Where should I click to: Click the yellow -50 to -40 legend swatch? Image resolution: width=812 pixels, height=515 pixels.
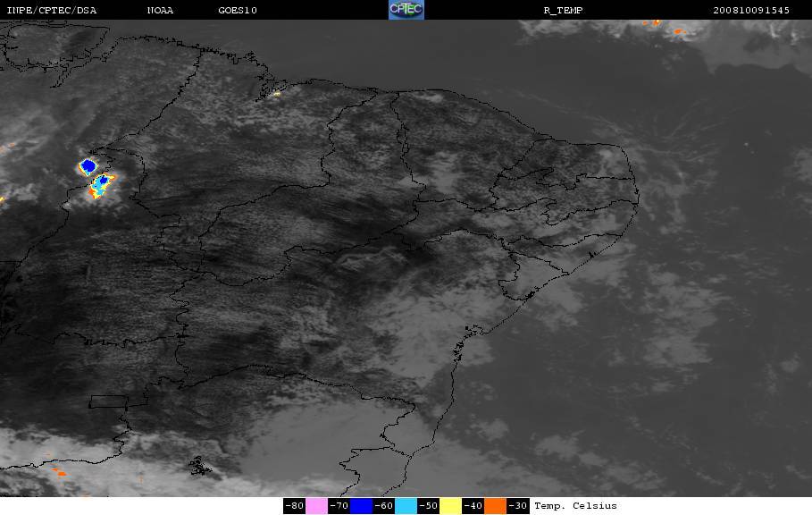click(450, 506)
